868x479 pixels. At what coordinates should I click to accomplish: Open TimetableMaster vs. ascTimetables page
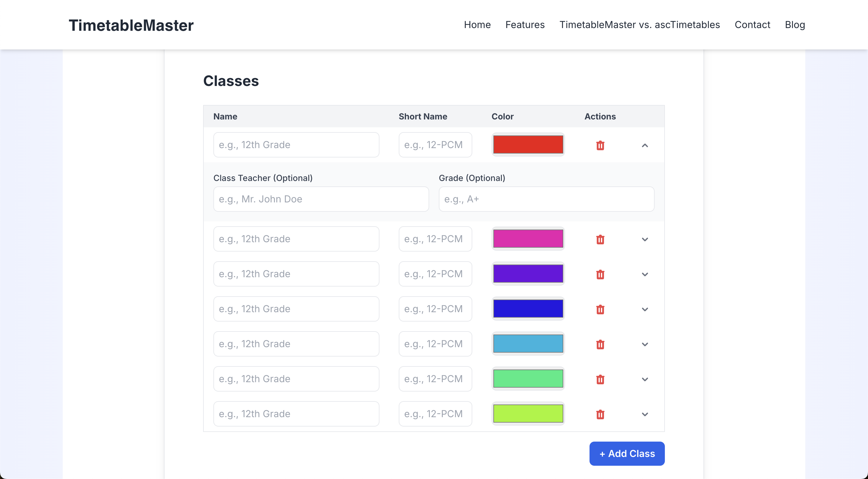click(x=640, y=25)
